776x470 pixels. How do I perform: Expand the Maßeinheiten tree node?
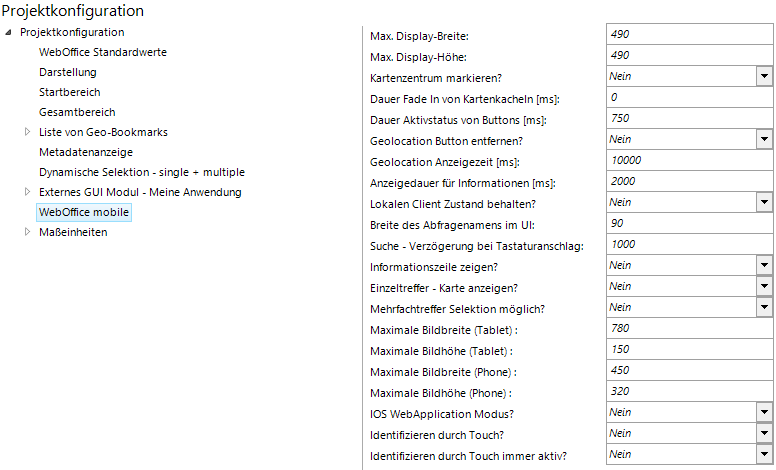pyautogui.click(x=28, y=232)
